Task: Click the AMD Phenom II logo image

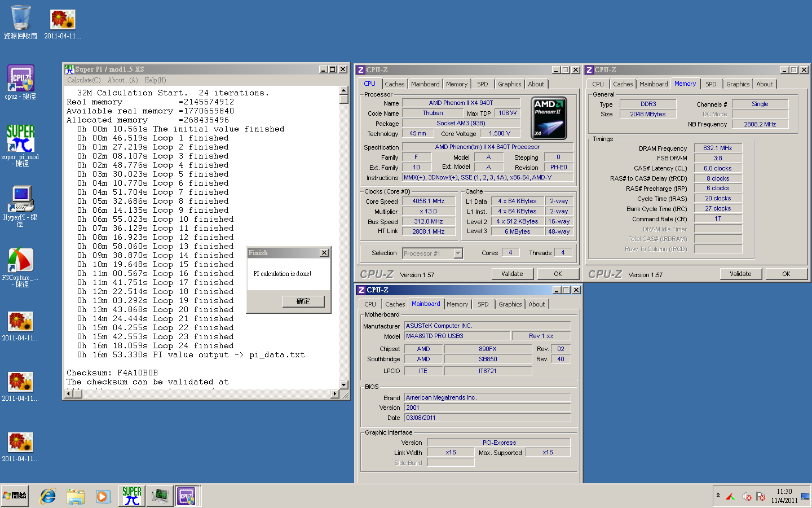Action: click(550, 119)
